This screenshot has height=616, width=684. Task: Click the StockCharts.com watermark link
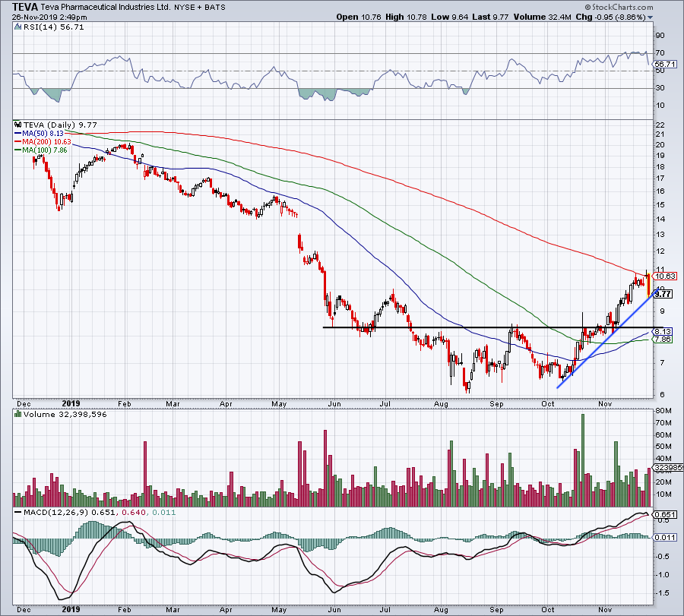(x=619, y=7)
